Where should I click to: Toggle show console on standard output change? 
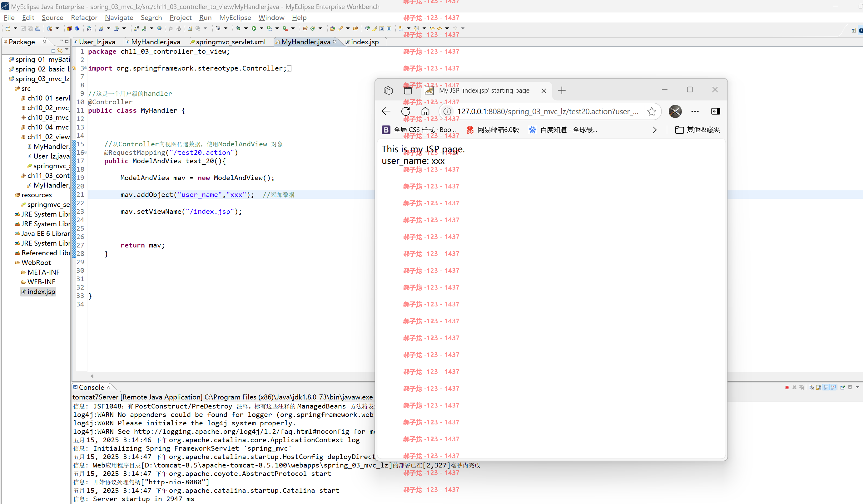(826, 387)
